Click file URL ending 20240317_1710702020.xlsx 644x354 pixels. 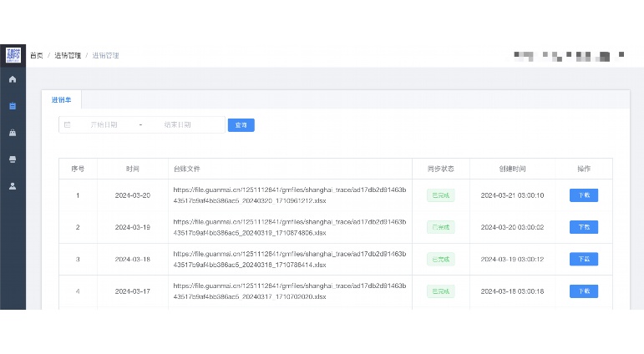point(290,291)
